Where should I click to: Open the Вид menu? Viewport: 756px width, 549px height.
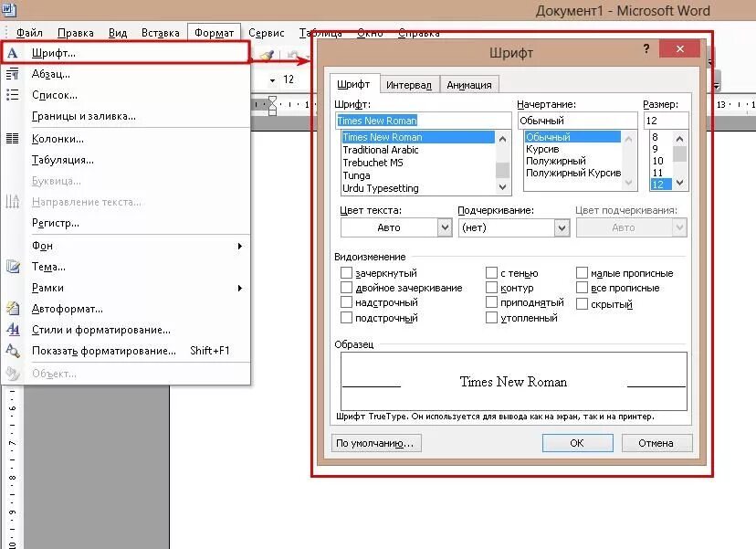117,33
